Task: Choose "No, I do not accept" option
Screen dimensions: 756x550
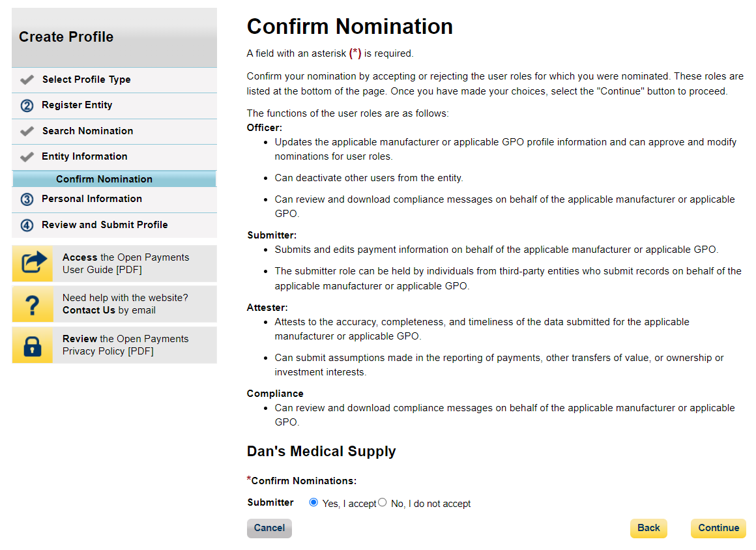Action: click(383, 502)
